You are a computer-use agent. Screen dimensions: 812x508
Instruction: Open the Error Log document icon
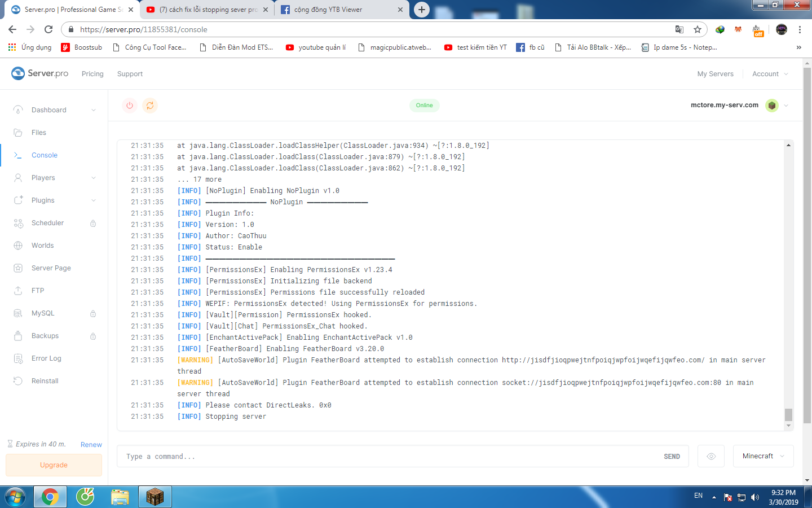18,358
